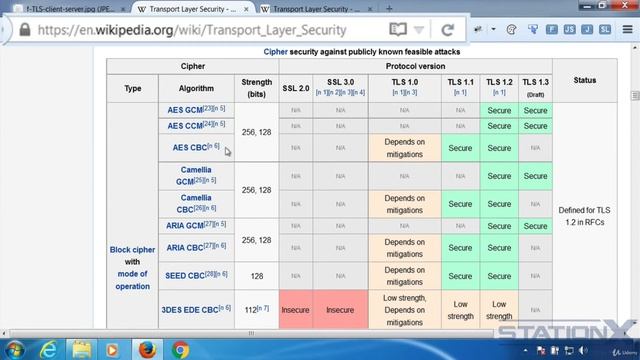Screen dimensions: 640x360
Task: Toggle the JS toolbar button
Action: tap(570, 29)
